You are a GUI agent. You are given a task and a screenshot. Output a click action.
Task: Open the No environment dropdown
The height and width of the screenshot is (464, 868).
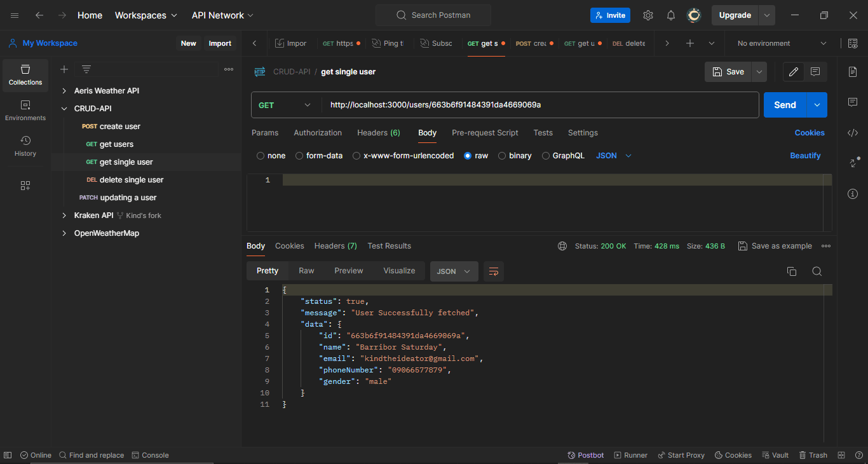782,43
